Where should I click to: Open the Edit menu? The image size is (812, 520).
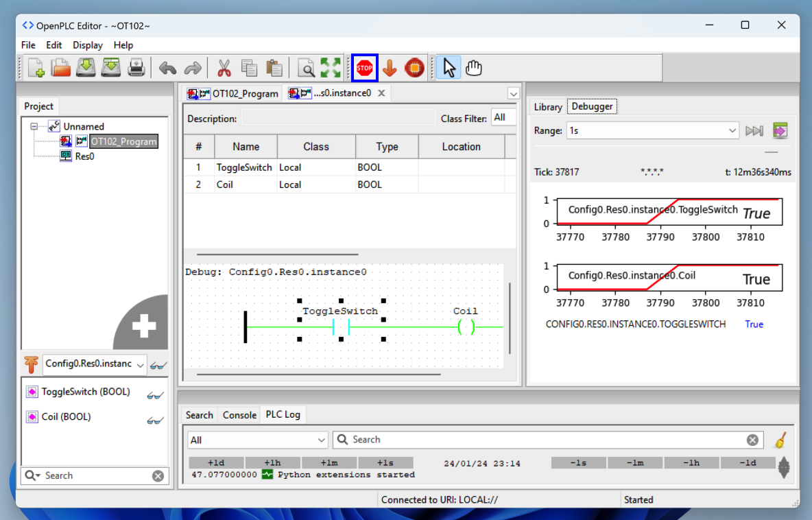[54, 45]
